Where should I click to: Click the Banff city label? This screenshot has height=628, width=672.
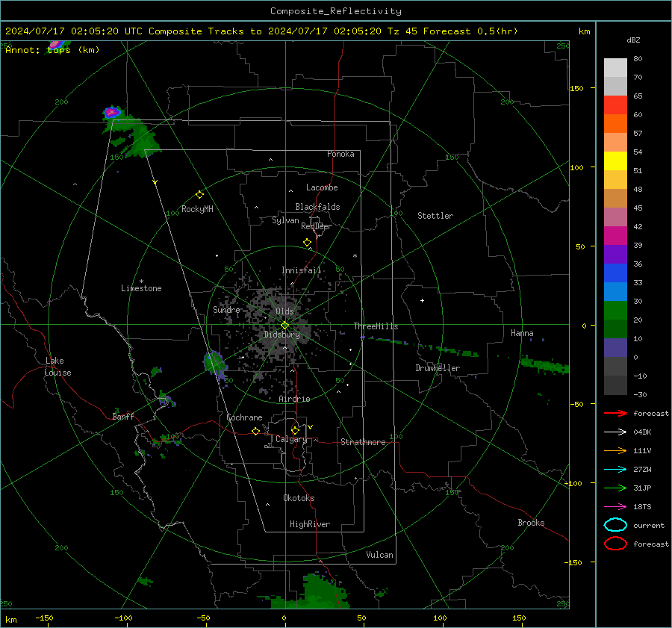[123, 416]
